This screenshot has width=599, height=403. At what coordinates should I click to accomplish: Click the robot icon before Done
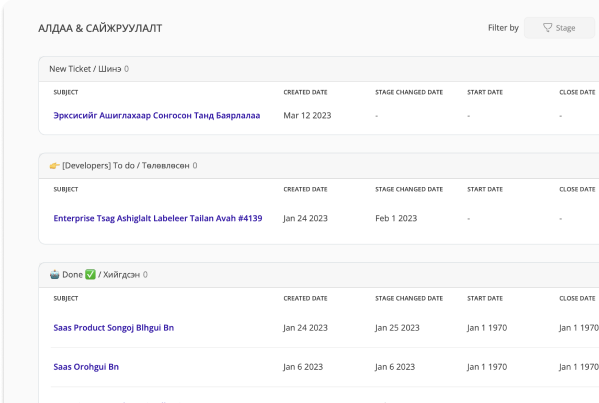(x=55, y=275)
